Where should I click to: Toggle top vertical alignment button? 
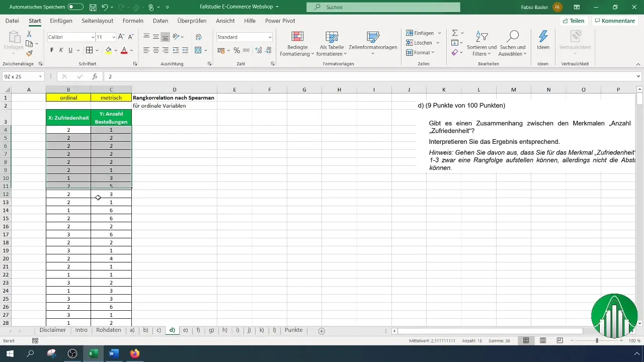146,37
